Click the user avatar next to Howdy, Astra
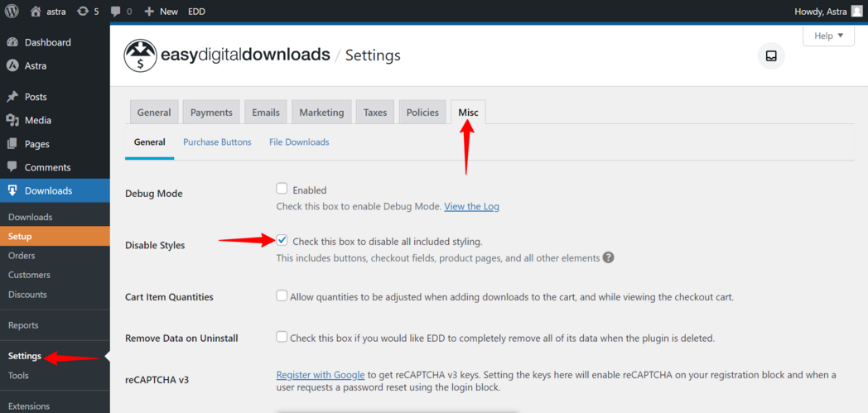The image size is (868, 413). point(856,12)
